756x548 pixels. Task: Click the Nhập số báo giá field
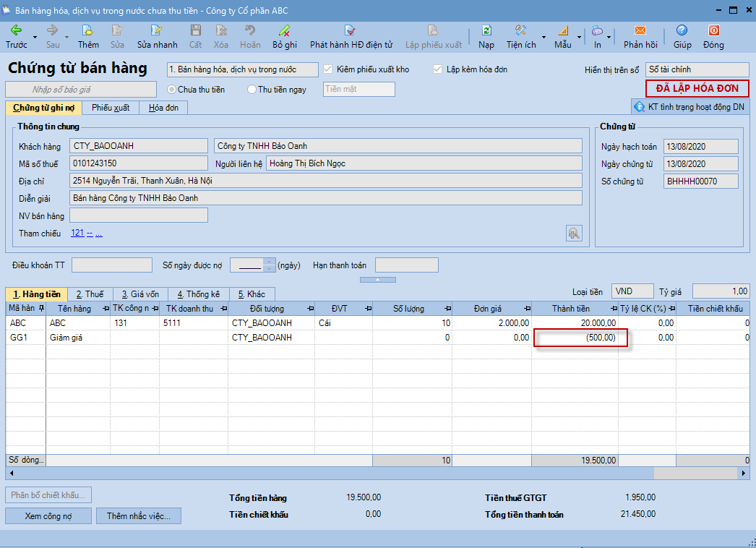tap(81, 89)
